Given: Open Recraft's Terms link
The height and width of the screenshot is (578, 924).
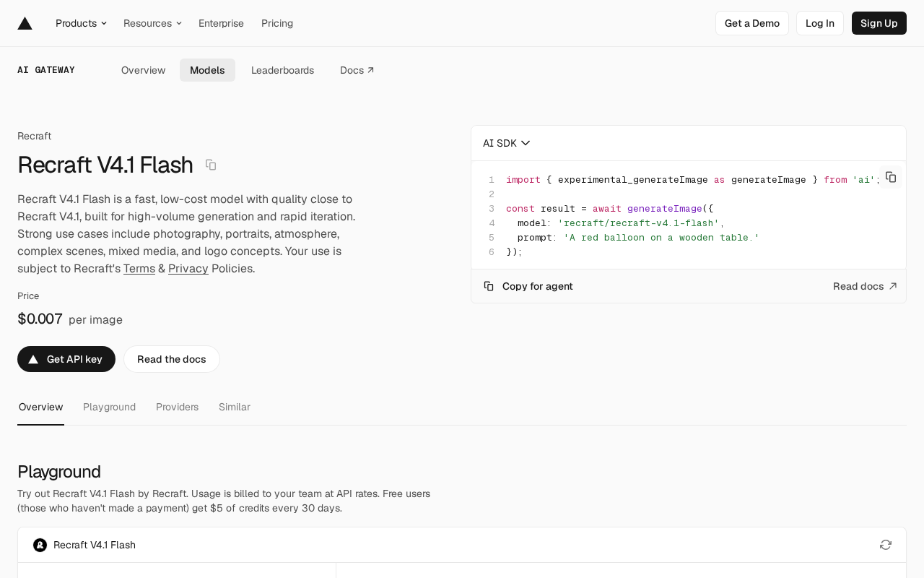Looking at the screenshot, I should 139,268.
